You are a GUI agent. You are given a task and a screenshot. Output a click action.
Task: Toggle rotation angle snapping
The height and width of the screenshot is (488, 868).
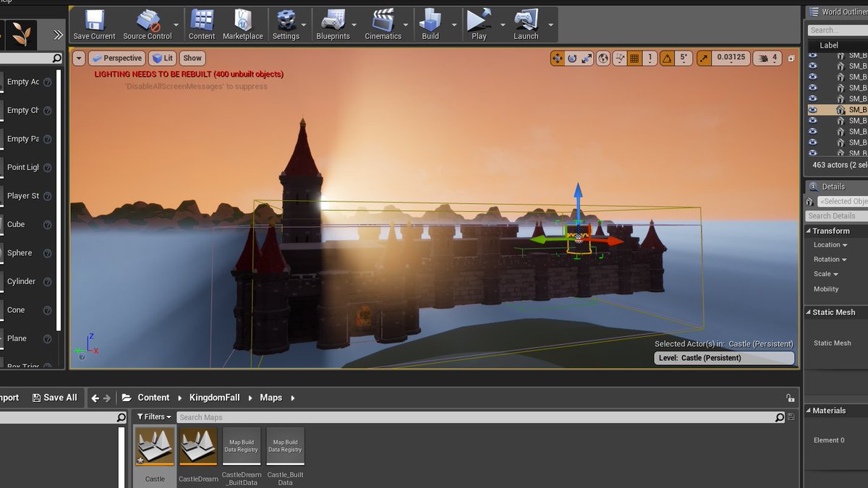(x=667, y=59)
